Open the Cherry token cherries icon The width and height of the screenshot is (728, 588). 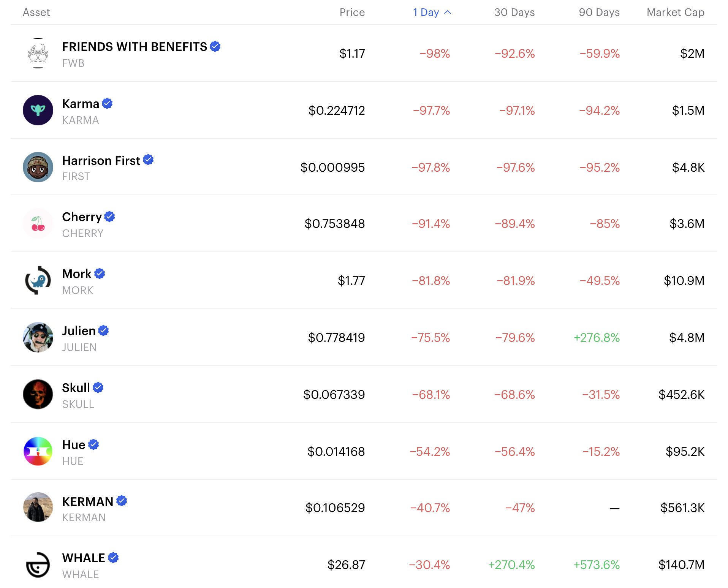38,223
